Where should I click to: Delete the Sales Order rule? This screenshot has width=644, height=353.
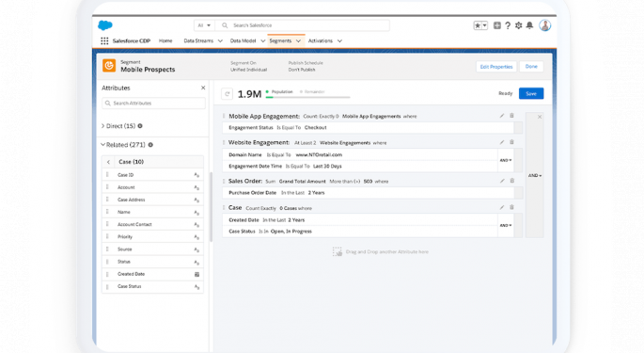point(512,181)
